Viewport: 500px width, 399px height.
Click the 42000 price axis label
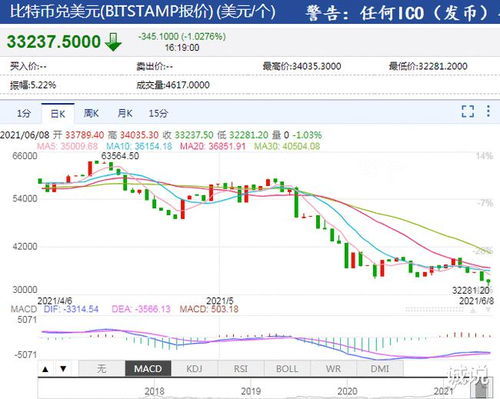pyautogui.click(x=25, y=247)
